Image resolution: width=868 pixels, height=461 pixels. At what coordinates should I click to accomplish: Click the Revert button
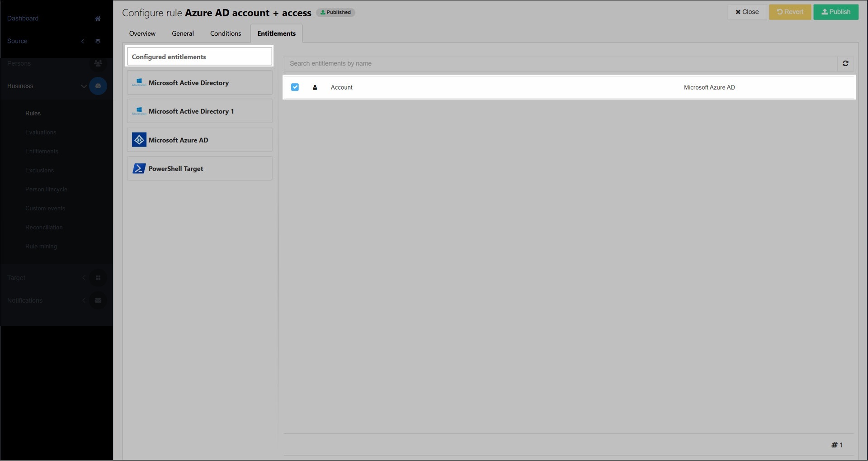[789, 12]
